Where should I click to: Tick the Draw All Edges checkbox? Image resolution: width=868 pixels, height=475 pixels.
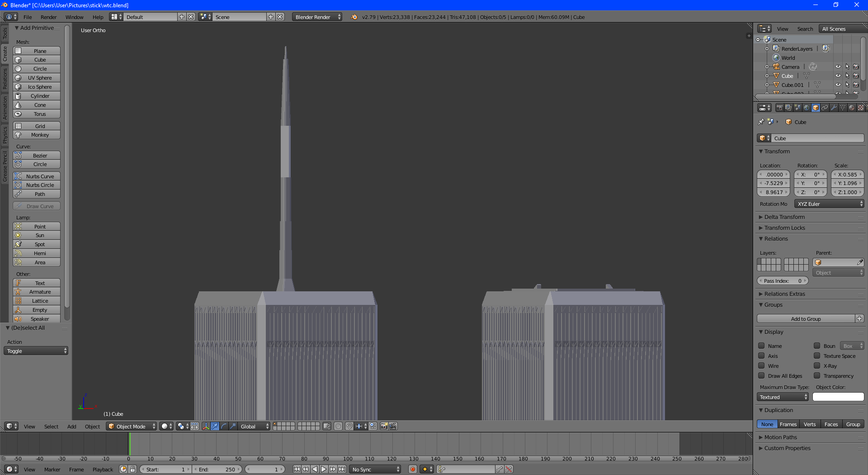click(x=762, y=375)
